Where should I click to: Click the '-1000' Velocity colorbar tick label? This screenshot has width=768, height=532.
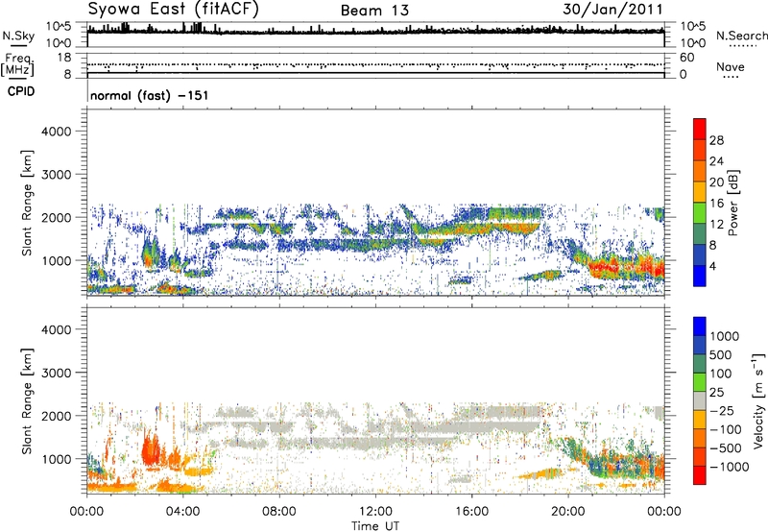729,467
